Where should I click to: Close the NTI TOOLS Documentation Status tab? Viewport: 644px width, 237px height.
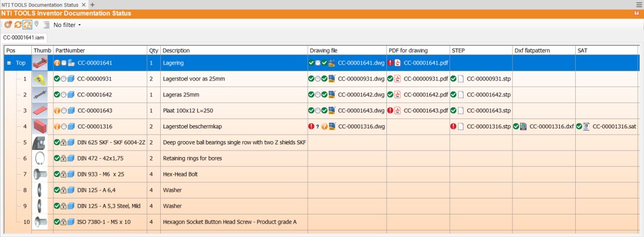pos(85,4)
